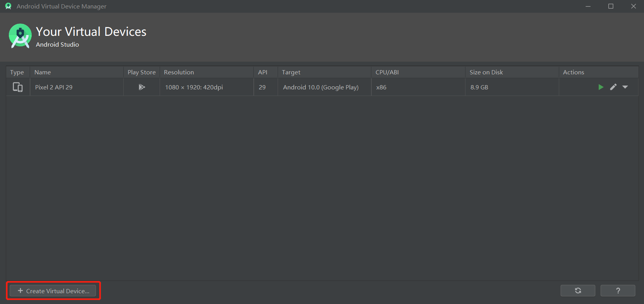This screenshot has width=644, height=304.
Task: Click Create Virtual Device button
Action: pos(53,291)
